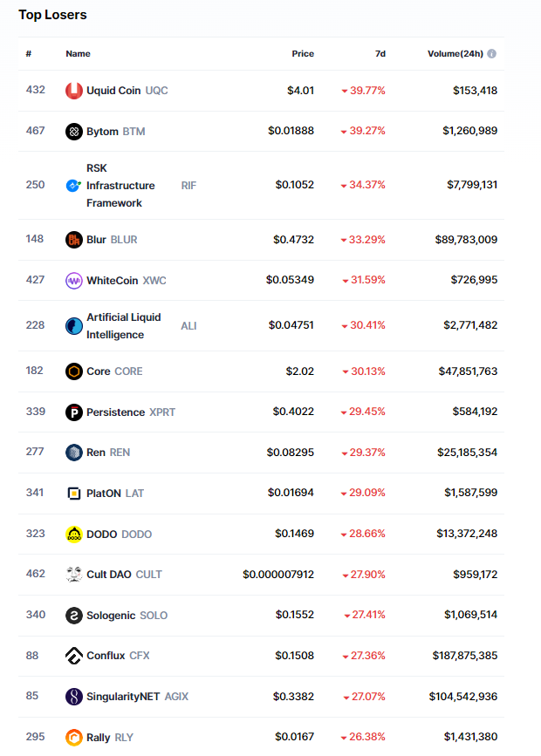Click the Rally RLY coin name
Viewport: 541px width, 756px height.
click(99, 738)
